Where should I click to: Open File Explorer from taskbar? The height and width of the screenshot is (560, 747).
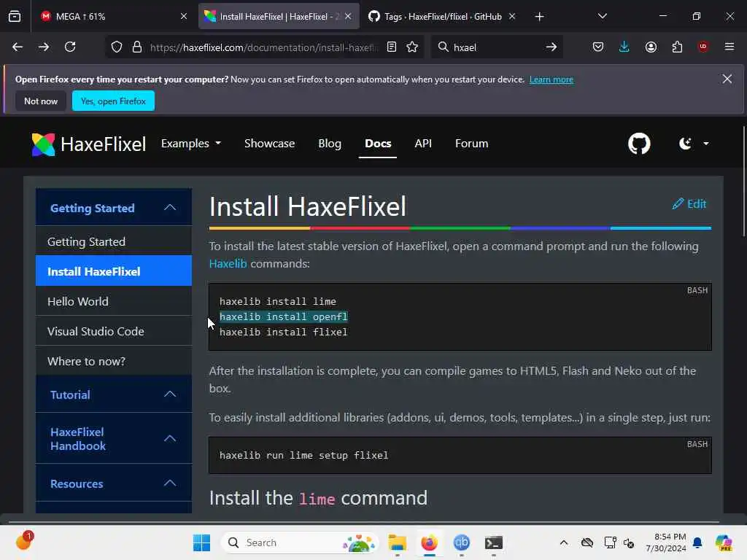tap(398, 542)
